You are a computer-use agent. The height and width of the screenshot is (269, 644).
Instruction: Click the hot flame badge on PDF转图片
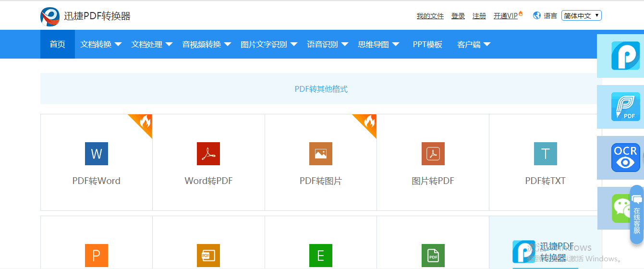coord(368,122)
